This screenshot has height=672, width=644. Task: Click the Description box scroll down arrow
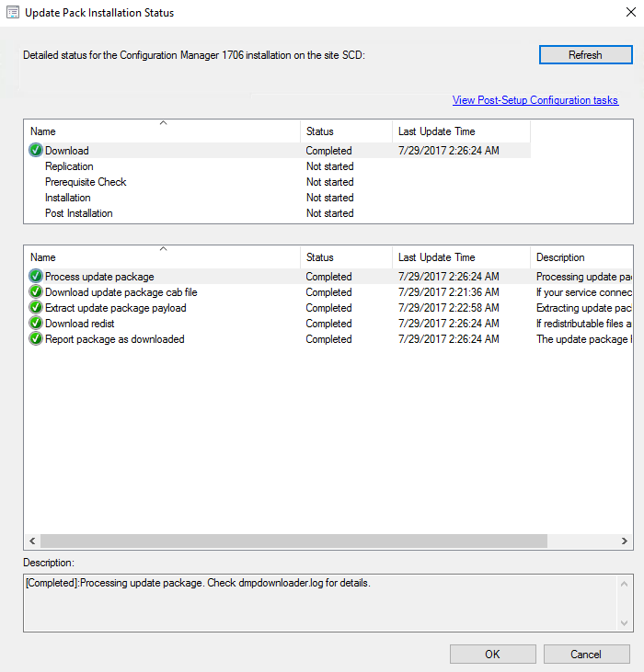624,622
